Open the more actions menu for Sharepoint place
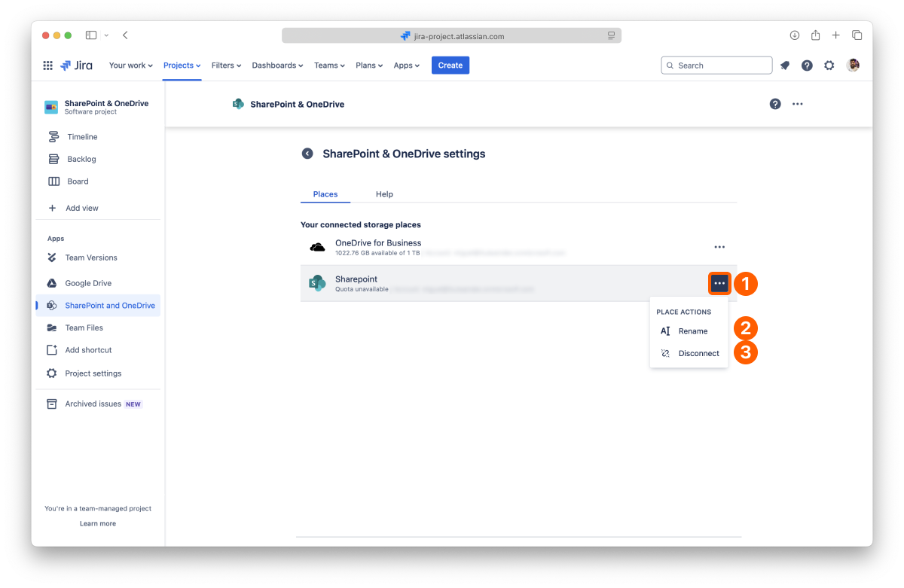This screenshot has height=588, width=904. click(x=719, y=284)
